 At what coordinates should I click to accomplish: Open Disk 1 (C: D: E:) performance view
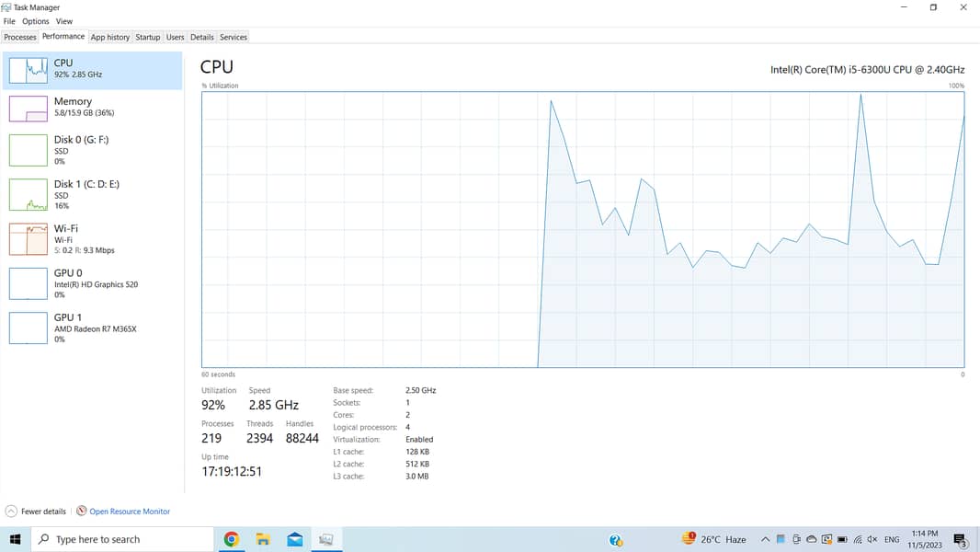tap(28, 194)
